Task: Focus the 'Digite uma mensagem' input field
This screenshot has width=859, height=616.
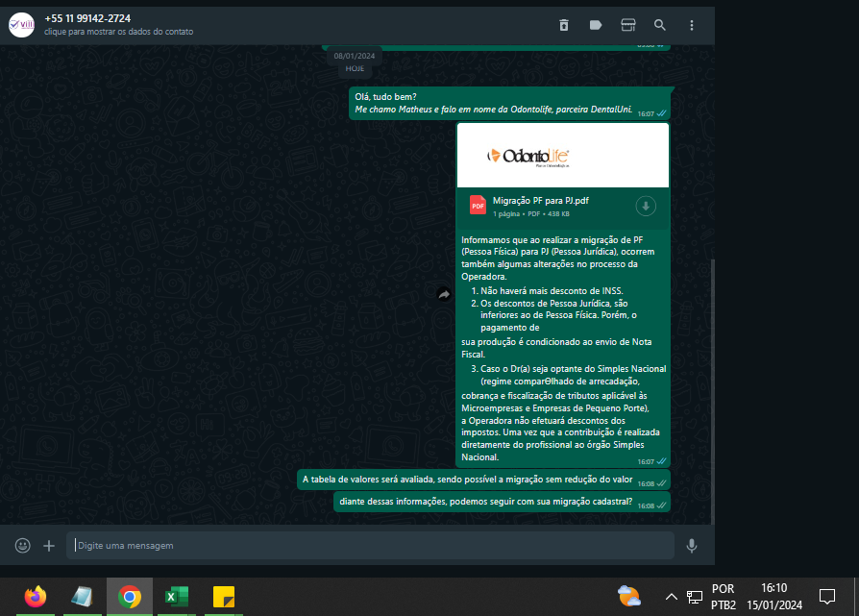Action: (x=370, y=545)
